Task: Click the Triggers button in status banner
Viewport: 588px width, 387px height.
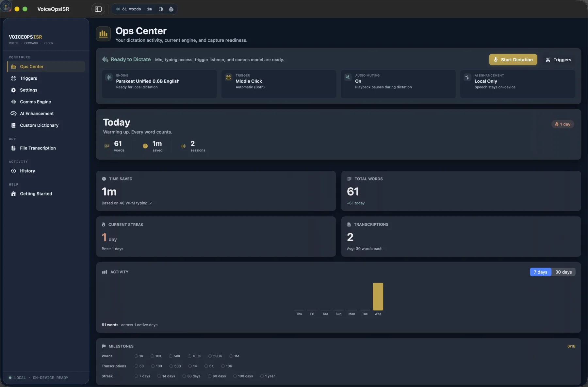Action: click(x=558, y=60)
